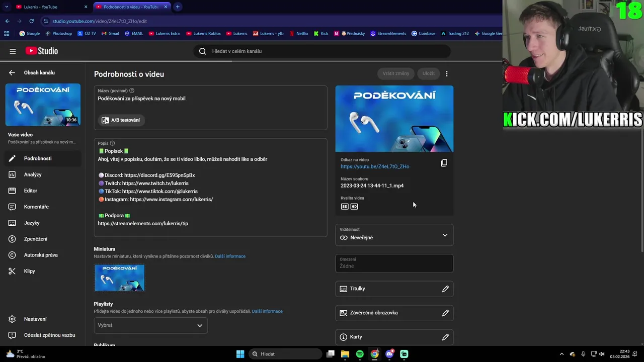644x362 pixels.
Task: Open the Autorská práva copyright icon
Action: tap(12, 255)
